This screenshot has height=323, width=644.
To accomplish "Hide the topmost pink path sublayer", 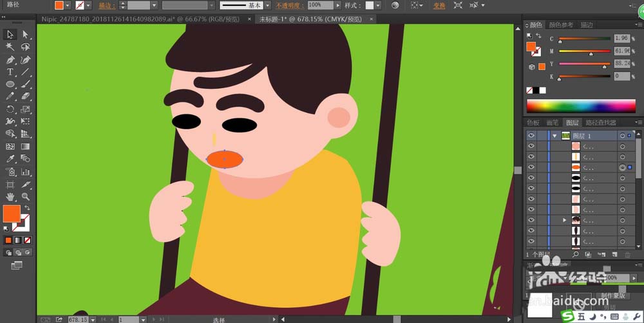I will click(531, 146).
